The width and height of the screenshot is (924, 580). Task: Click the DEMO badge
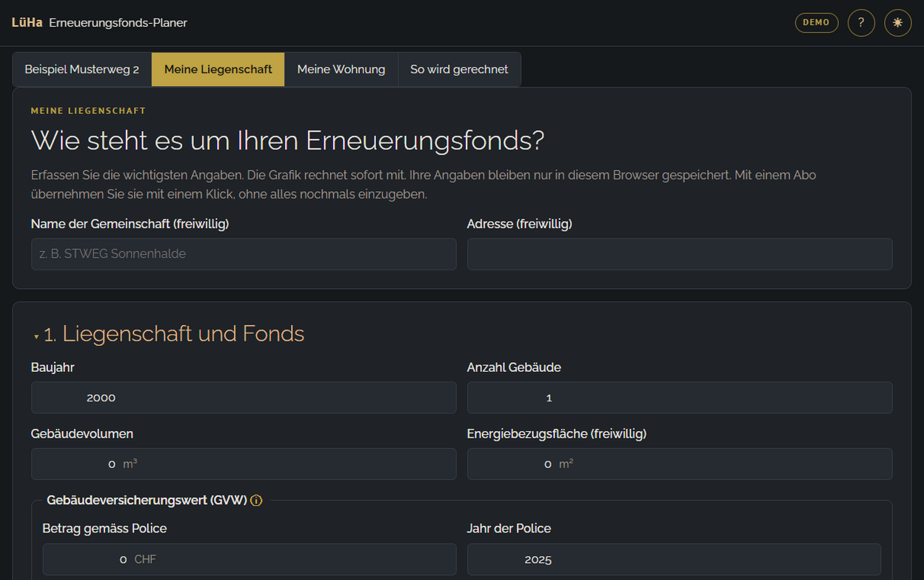pyautogui.click(x=817, y=23)
